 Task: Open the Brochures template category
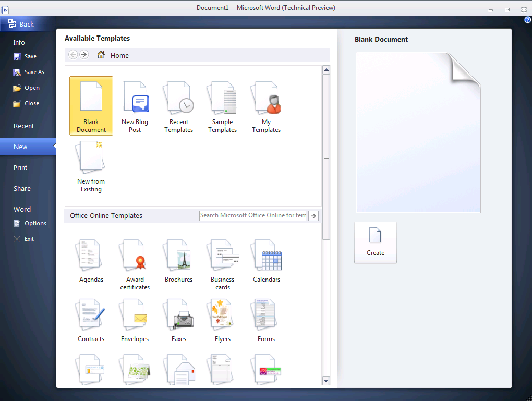pos(178,261)
